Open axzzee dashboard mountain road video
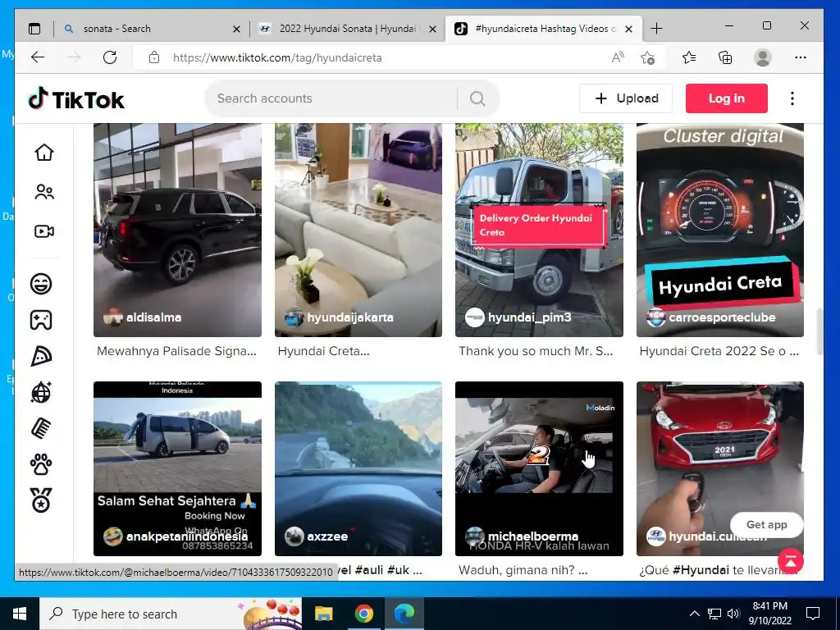Image resolution: width=840 pixels, height=630 pixels. tap(358, 468)
